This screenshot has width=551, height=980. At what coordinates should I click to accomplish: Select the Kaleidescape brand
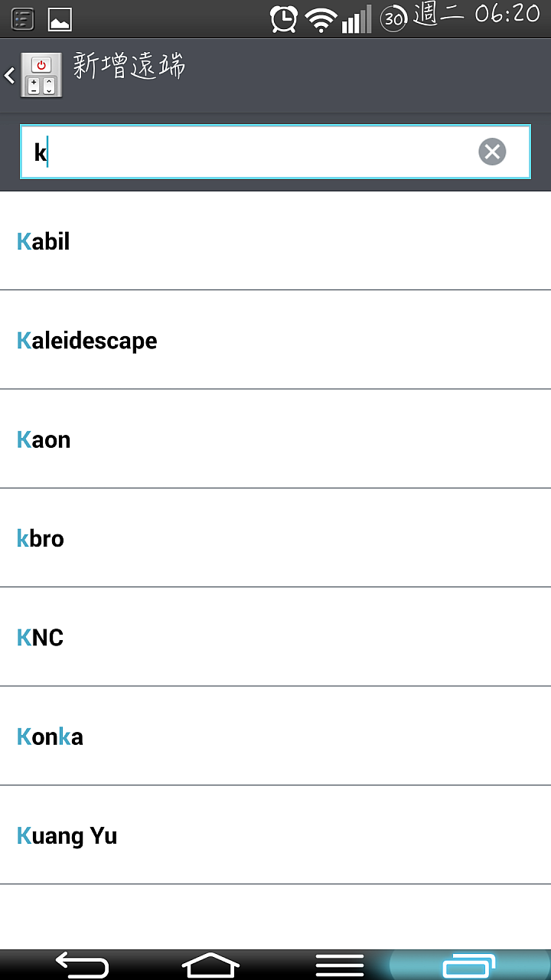pyautogui.click(x=275, y=340)
